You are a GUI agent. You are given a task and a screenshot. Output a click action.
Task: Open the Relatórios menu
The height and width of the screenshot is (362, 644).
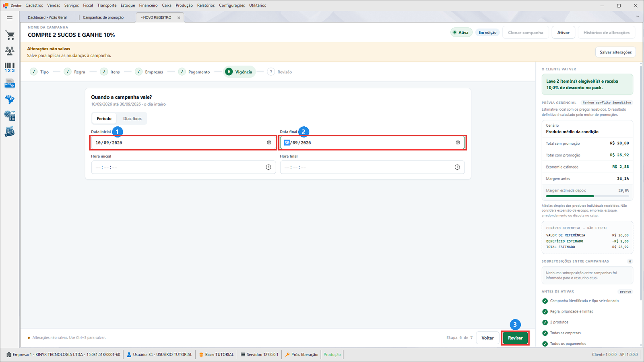click(x=206, y=5)
